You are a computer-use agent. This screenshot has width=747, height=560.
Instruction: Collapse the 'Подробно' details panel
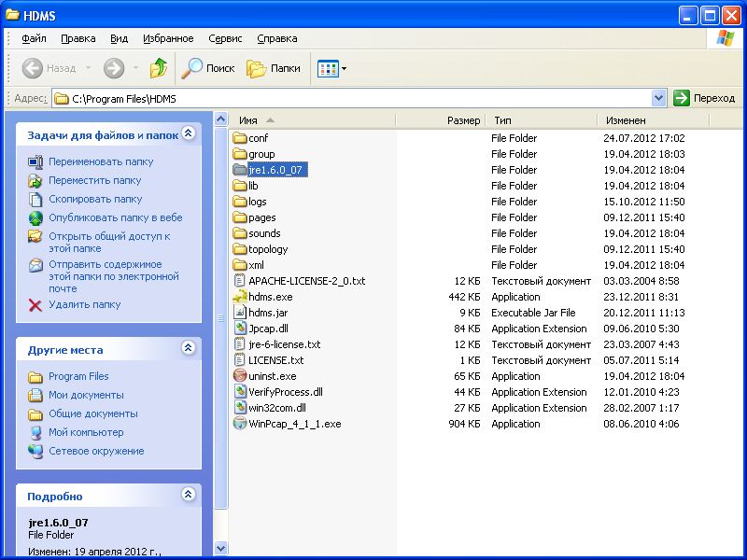(189, 495)
